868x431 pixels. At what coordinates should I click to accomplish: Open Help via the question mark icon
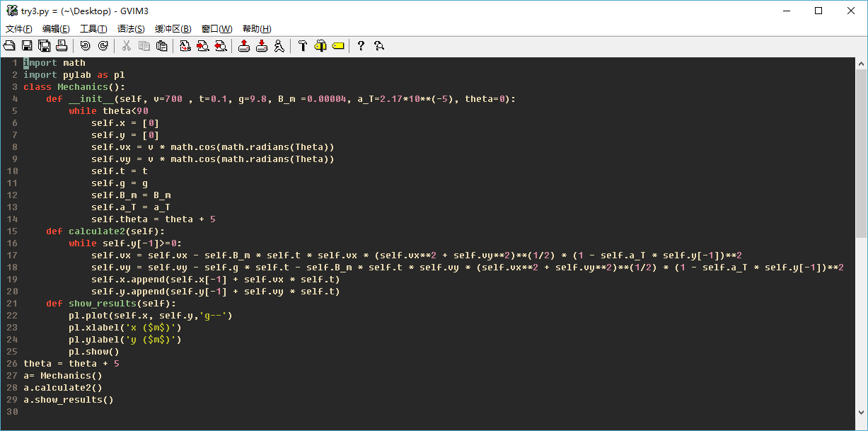[361, 46]
